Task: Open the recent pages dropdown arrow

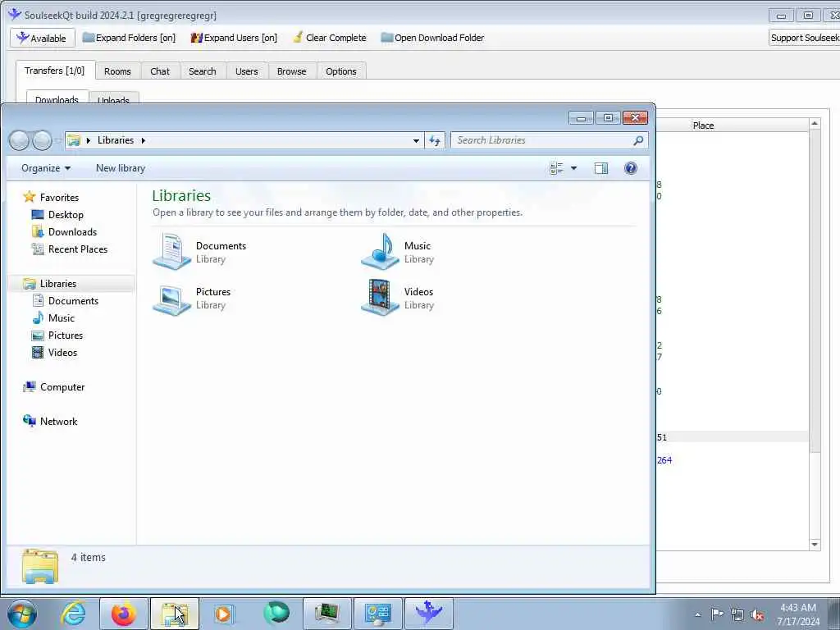Action: pos(57,141)
